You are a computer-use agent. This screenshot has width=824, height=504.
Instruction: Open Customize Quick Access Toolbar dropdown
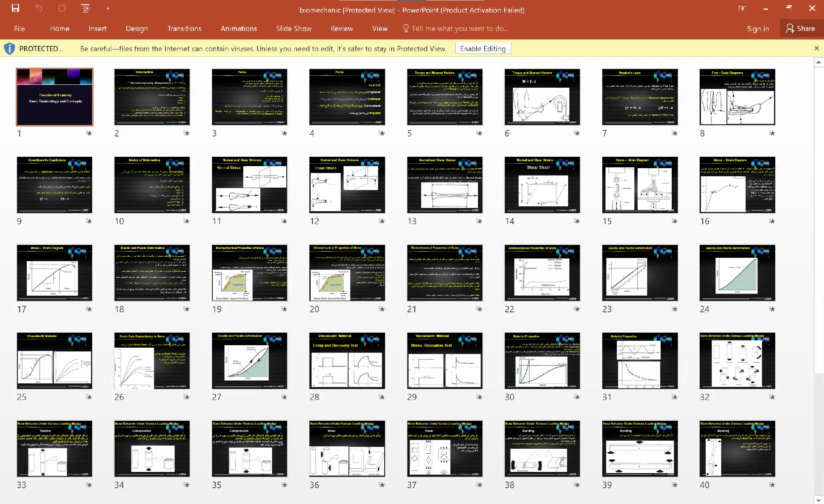coord(108,8)
